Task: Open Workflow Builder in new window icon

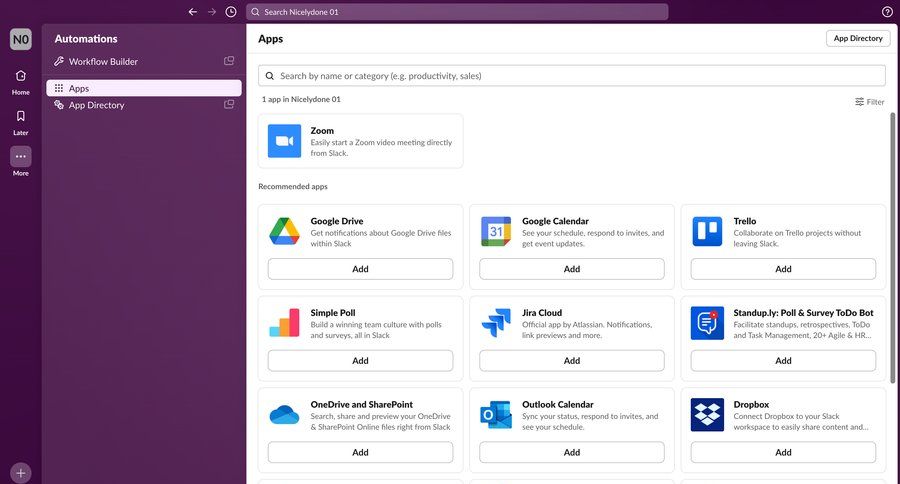Action: coord(229,61)
